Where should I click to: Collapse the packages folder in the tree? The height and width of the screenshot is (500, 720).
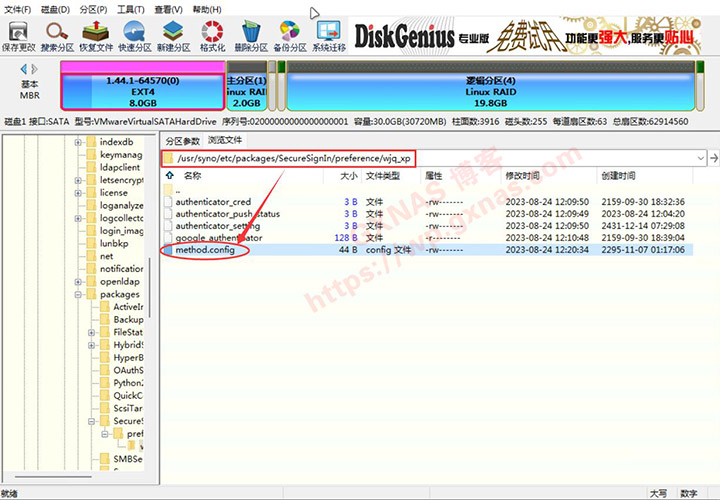[x=78, y=295]
